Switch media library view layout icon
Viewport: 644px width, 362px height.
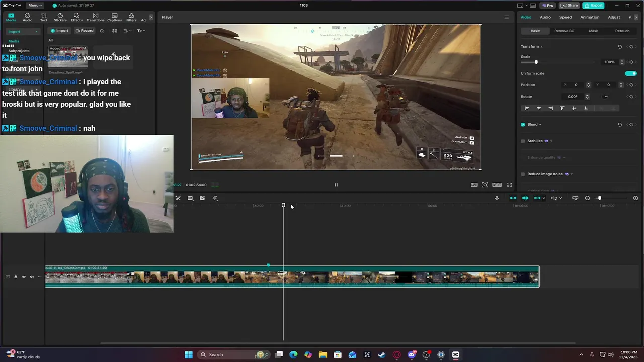pos(115,31)
